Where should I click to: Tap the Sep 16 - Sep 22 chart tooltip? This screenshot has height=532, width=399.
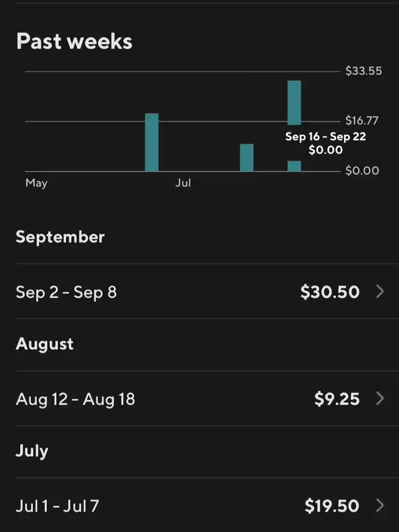[x=325, y=143]
